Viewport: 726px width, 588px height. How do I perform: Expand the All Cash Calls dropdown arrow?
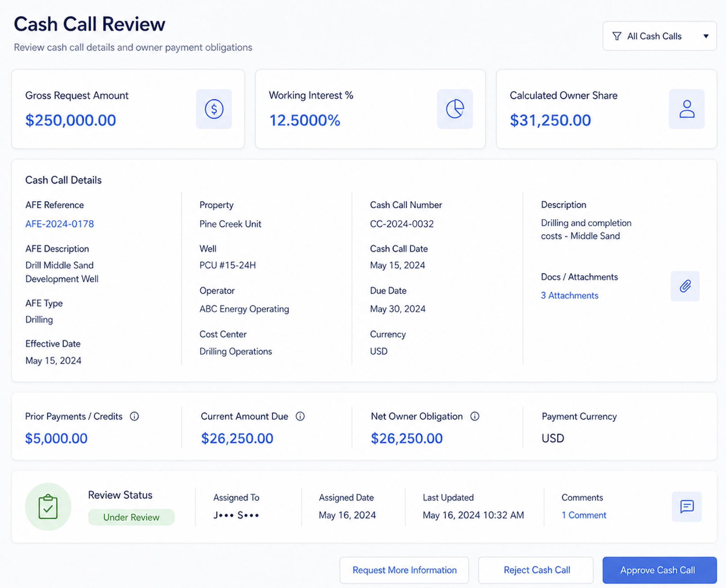(x=706, y=36)
